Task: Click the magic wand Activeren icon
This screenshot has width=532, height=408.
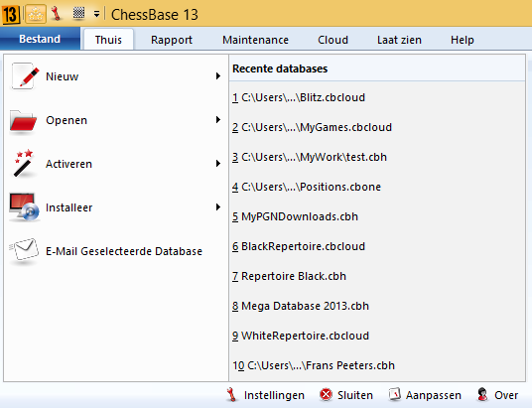Action: pyautogui.click(x=23, y=163)
